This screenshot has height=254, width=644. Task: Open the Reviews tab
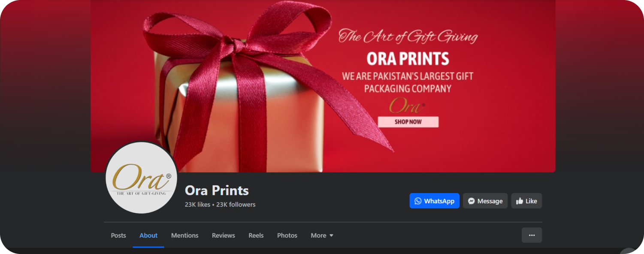tap(224, 235)
